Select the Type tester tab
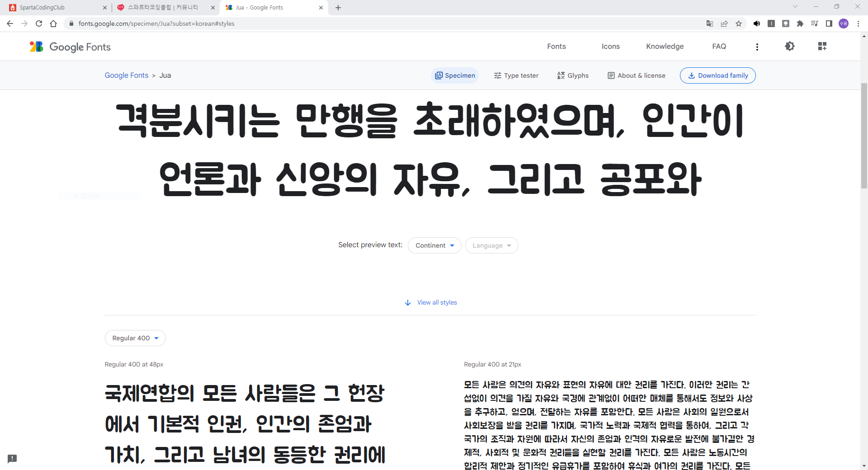 pos(516,75)
